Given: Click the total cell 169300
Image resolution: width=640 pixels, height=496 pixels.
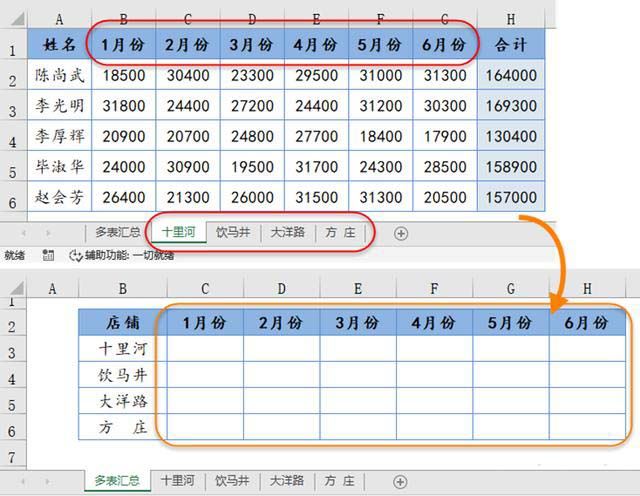Looking at the screenshot, I should [511, 106].
